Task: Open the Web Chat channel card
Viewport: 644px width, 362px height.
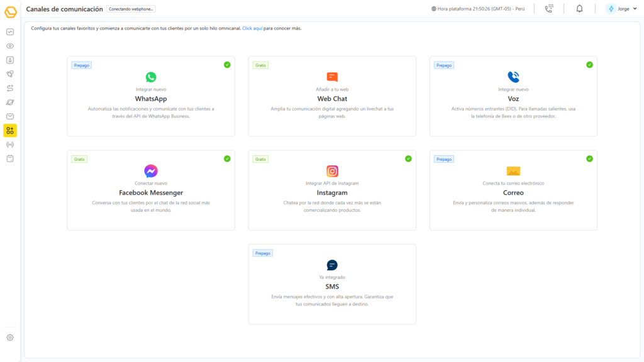Action: [x=332, y=96]
